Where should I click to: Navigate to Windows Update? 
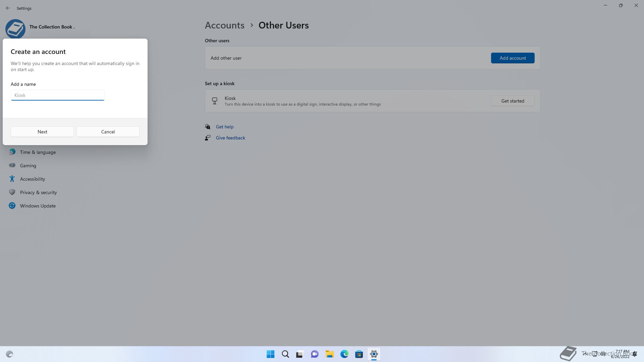[38, 206]
